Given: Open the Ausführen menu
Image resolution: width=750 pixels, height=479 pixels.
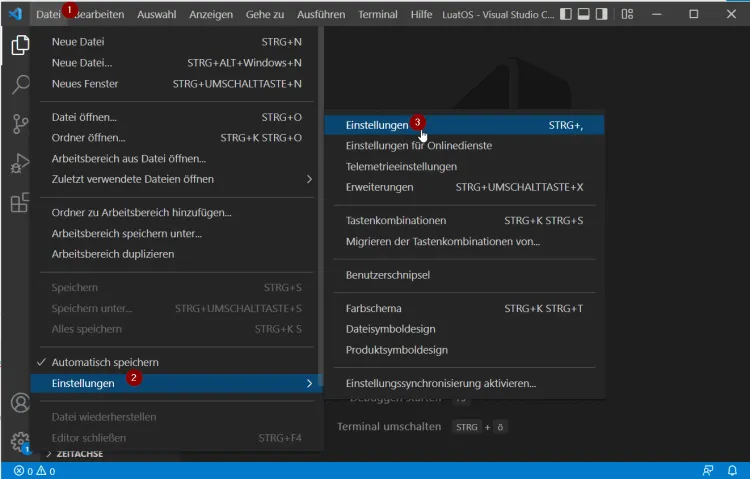Looking at the screenshot, I should click(321, 14).
